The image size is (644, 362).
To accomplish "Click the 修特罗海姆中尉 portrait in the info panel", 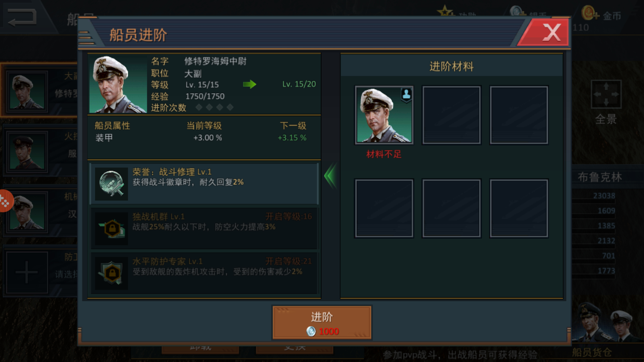I will pyautogui.click(x=118, y=84).
